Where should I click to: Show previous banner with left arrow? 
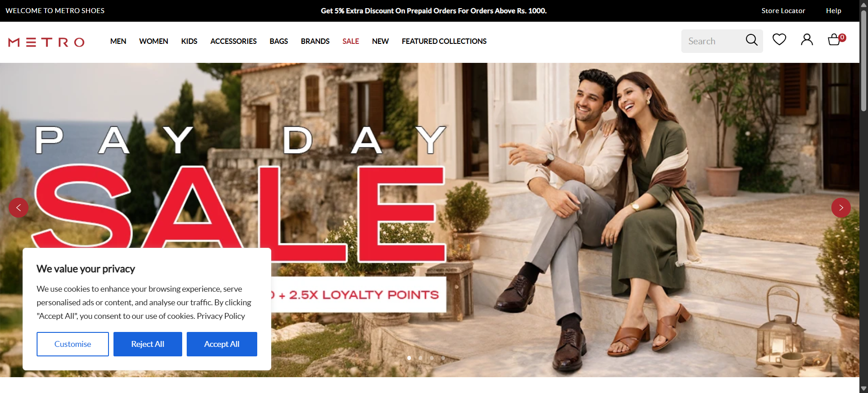19,208
